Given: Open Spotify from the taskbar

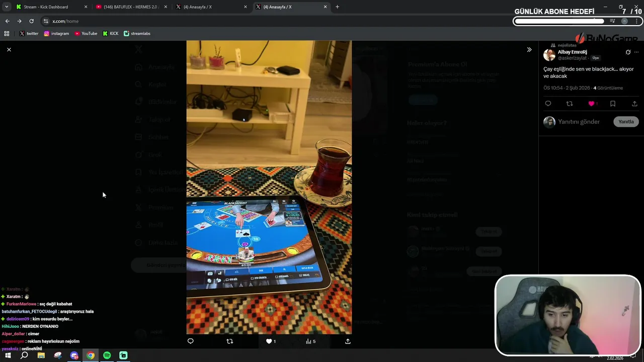Looking at the screenshot, I should click(x=107, y=355).
